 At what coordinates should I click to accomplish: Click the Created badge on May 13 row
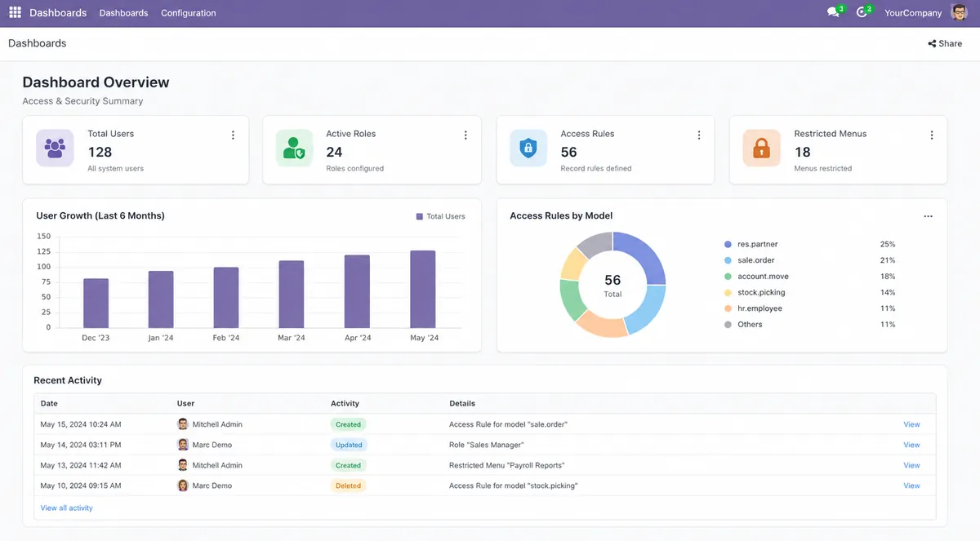pos(348,465)
